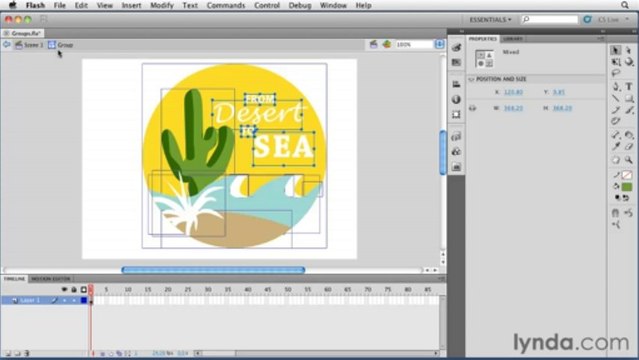The height and width of the screenshot is (360, 639).
Task: Pick the Lasso tool
Action: click(615, 73)
